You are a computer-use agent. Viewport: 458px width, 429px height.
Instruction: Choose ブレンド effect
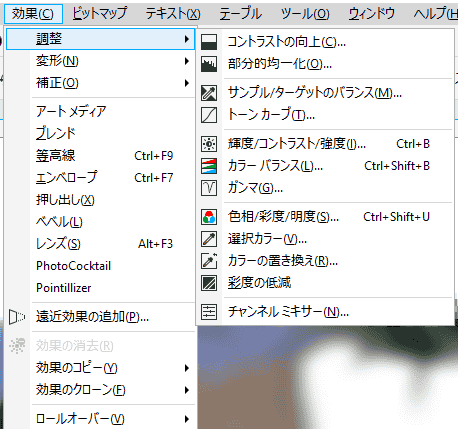(100, 133)
